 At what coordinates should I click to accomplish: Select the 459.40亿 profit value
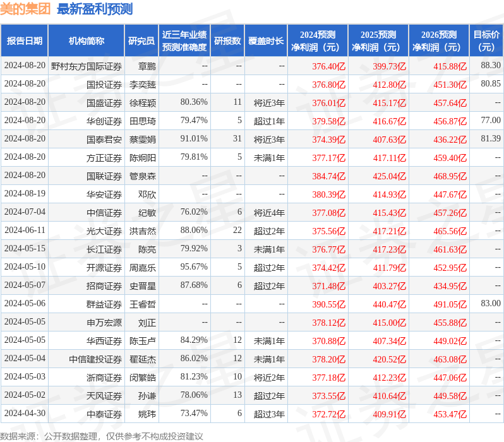[450, 158]
